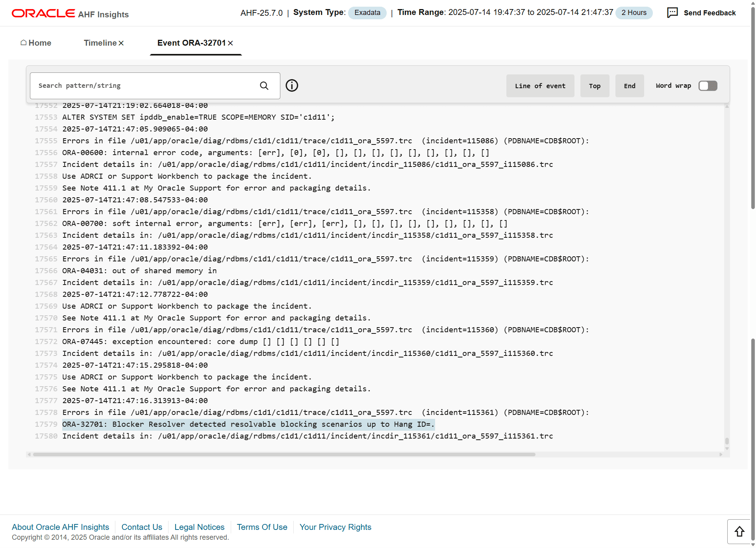756x548 pixels.
Task: Click the ORA-04031 out of shared memory line
Action: (x=139, y=271)
